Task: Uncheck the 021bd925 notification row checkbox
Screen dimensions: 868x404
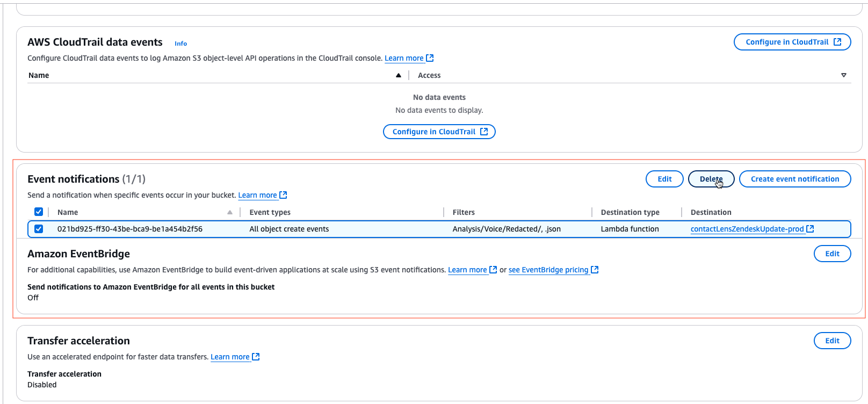Action: pyautogui.click(x=39, y=229)
